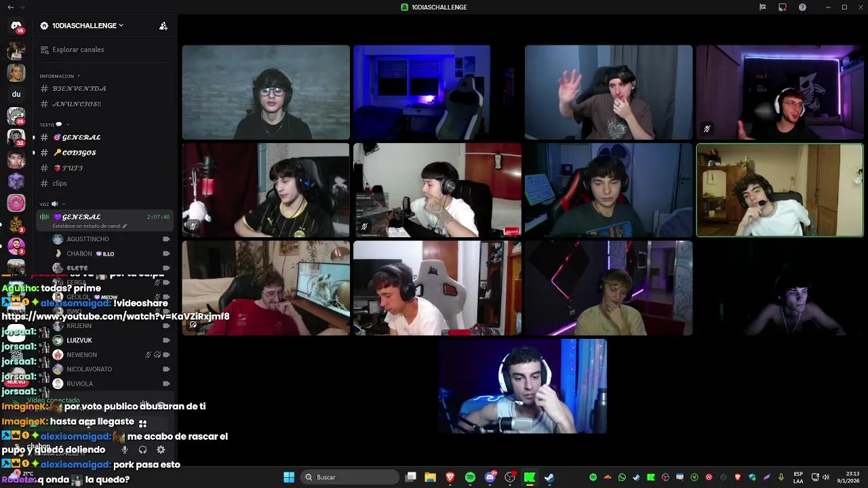Open user settings gear icon

point(161,449)
